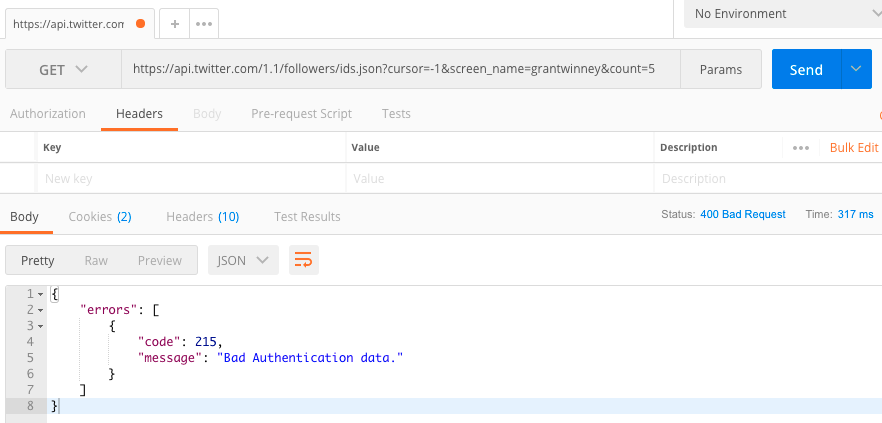
Task: Open a new request tab with plus icon
Action: click(175, 24)
